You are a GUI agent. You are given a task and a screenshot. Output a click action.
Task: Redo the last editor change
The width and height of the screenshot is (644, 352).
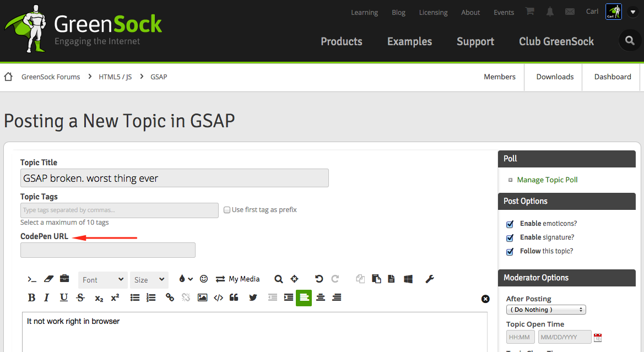point(335,279)
